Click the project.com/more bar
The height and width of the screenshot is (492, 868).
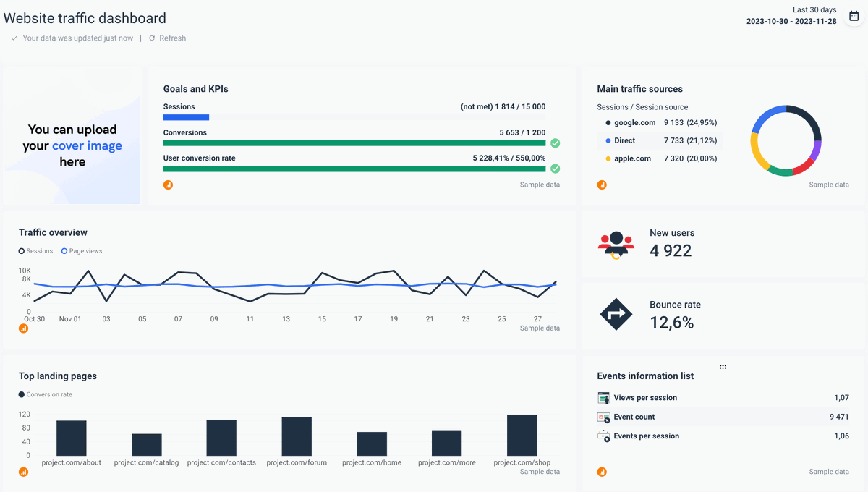[447, 443]
